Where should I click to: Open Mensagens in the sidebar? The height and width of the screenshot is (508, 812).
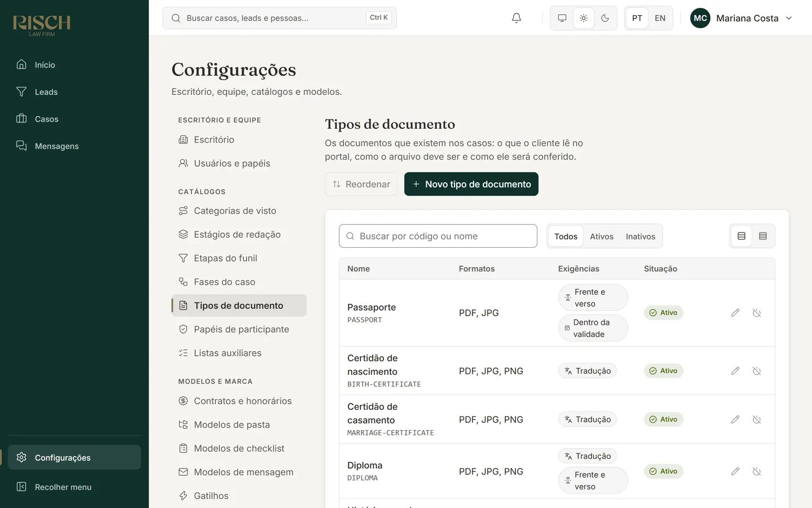point(74,146)
